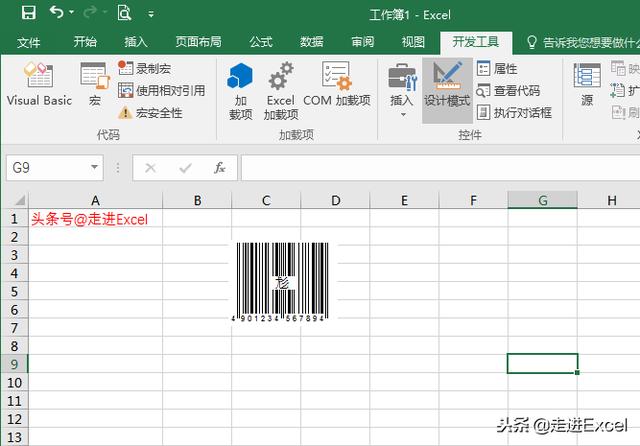This screenshot has width=640, height=446.
Task: Select column F header
Action: pos(473,200)
